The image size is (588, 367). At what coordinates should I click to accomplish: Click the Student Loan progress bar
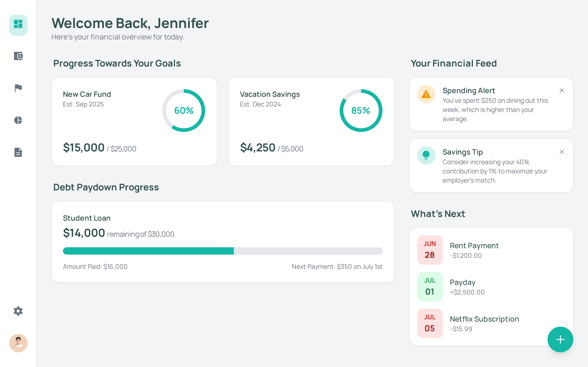(223, 251)
